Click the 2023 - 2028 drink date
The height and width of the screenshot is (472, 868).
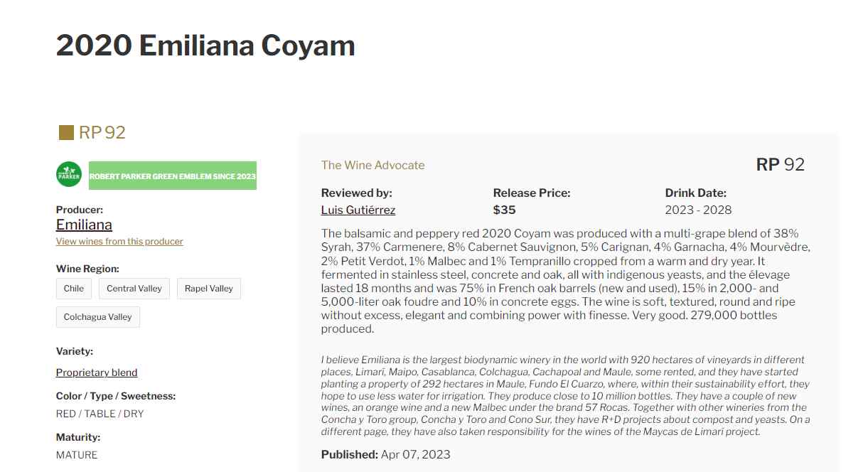click(698, 210)
